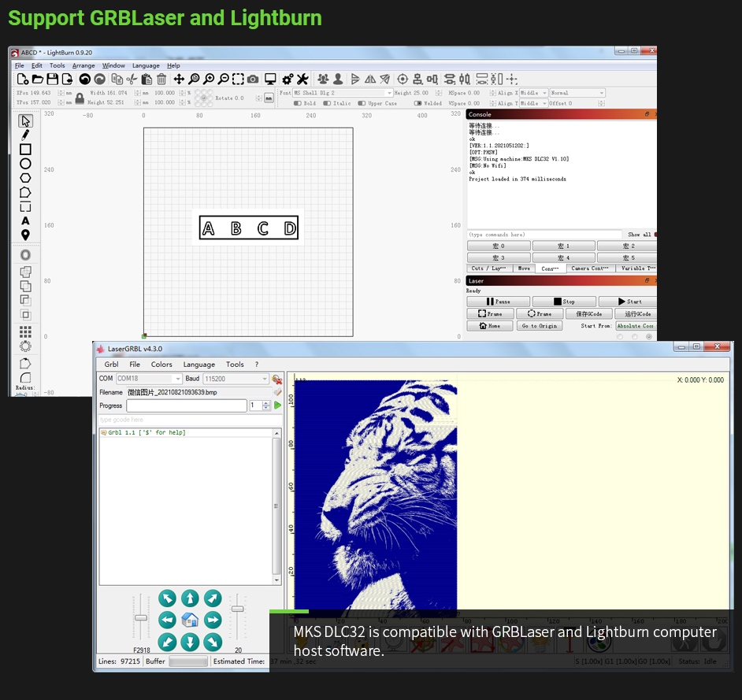Select the Text tool marked A
Screen dimensions: 742x700
(25, 221)
